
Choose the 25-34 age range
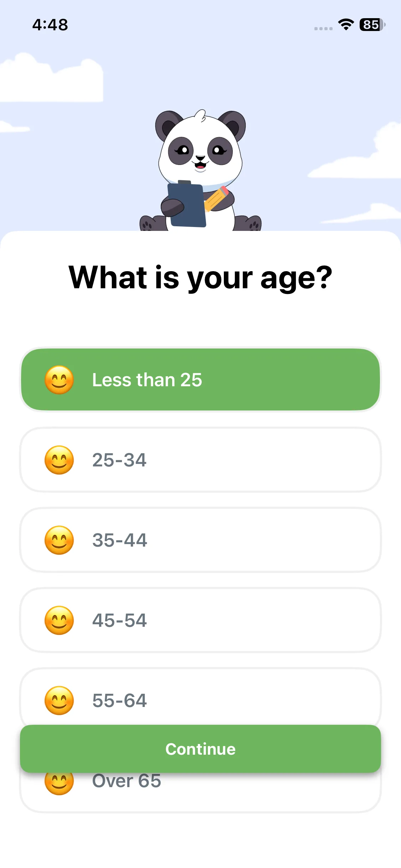(x=200, y=460)
